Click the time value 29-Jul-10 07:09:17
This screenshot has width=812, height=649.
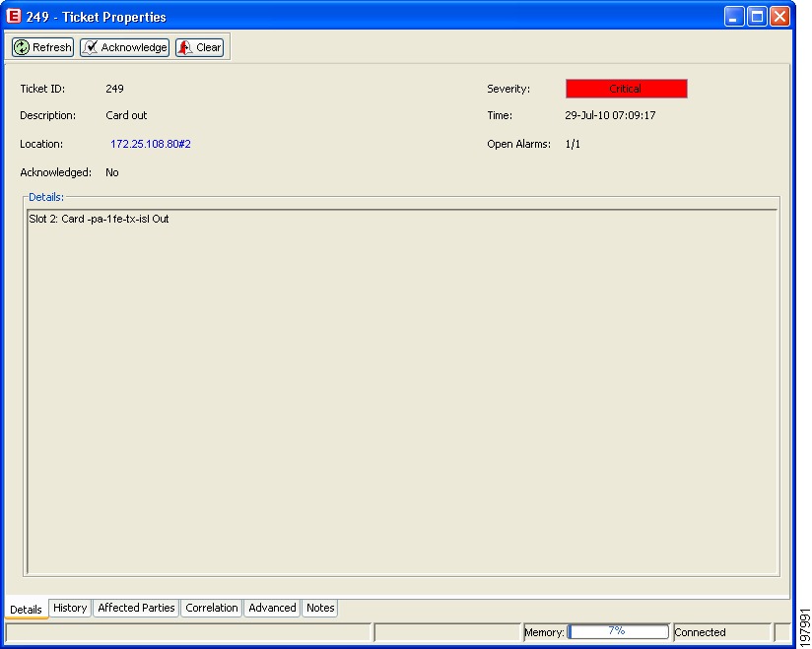pyautogui.click(x=610, y=115)
